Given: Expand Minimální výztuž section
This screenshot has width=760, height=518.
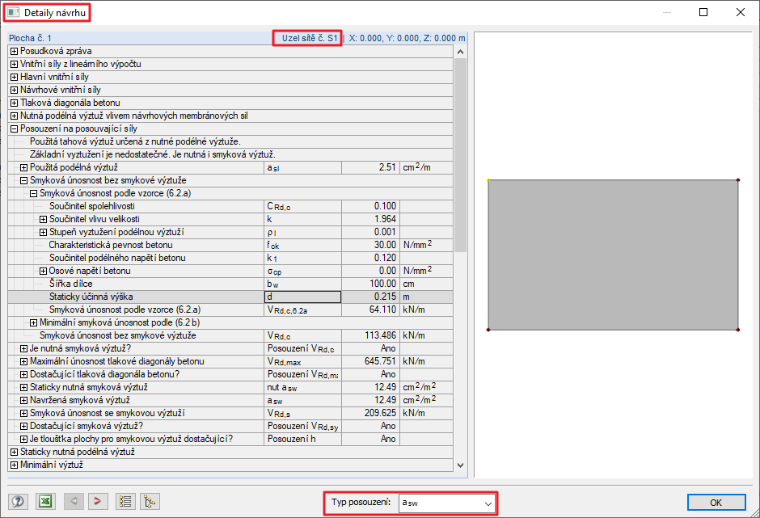Looking at the screenshot, I should [14, 465].
